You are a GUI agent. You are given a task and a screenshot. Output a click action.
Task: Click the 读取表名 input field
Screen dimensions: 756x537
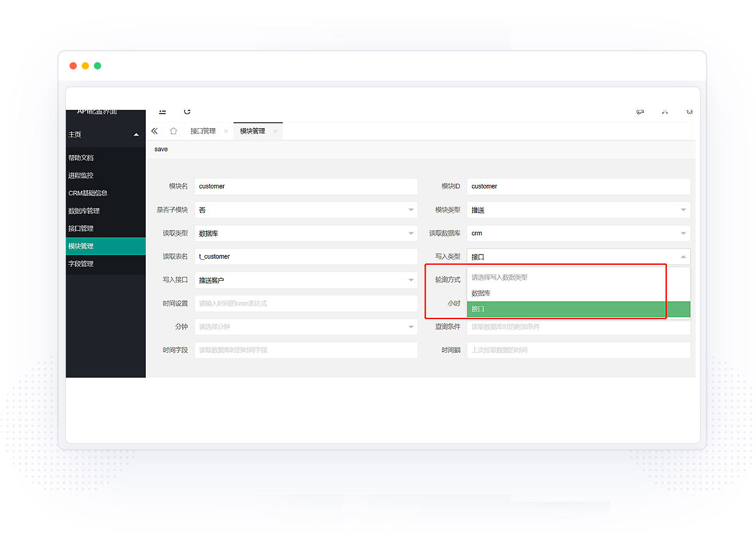306,256
